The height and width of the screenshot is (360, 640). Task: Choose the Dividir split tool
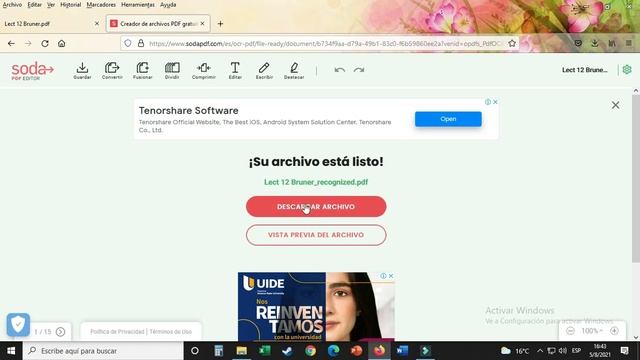(172, 70)
